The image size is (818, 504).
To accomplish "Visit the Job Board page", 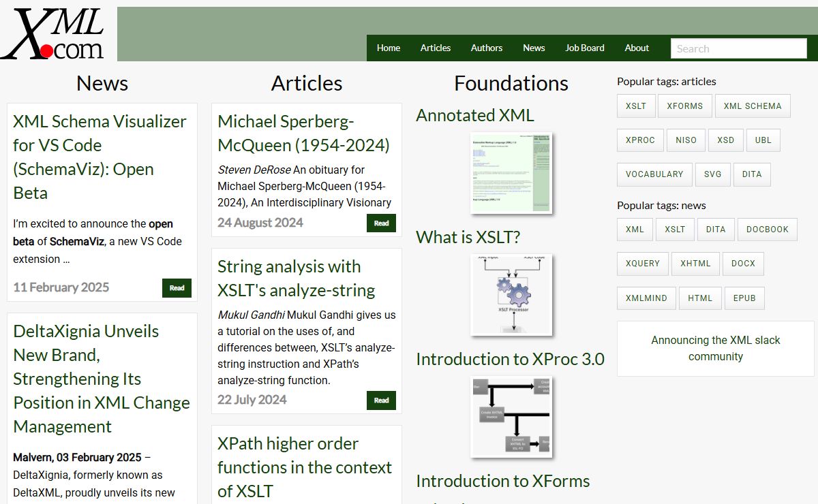I will click(585, 48).
